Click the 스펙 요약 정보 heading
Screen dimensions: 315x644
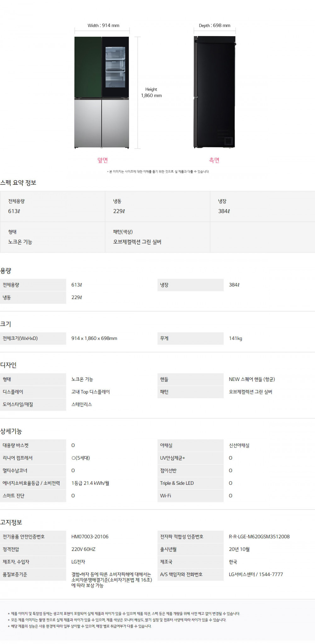18,183
